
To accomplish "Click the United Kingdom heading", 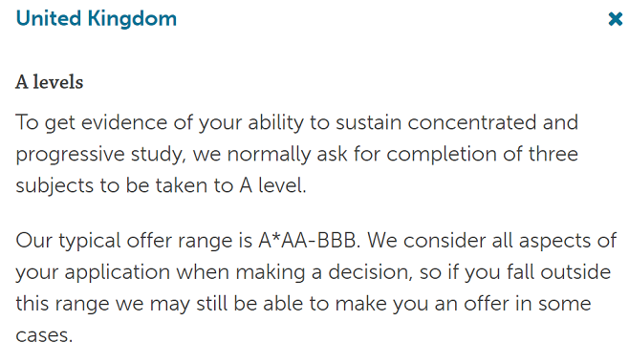I will pyautogui.click(x=97, y=18).
